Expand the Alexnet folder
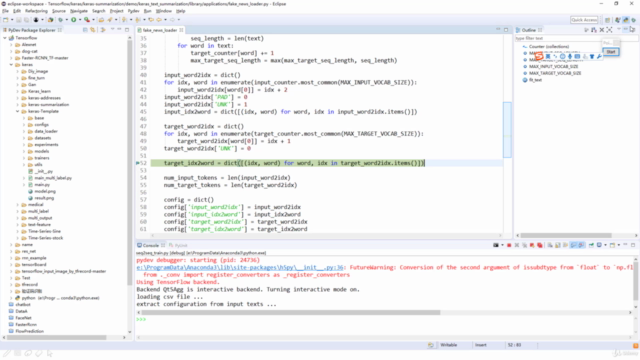The width and height of the screenshot is (640, 360). tap(11, 44)
